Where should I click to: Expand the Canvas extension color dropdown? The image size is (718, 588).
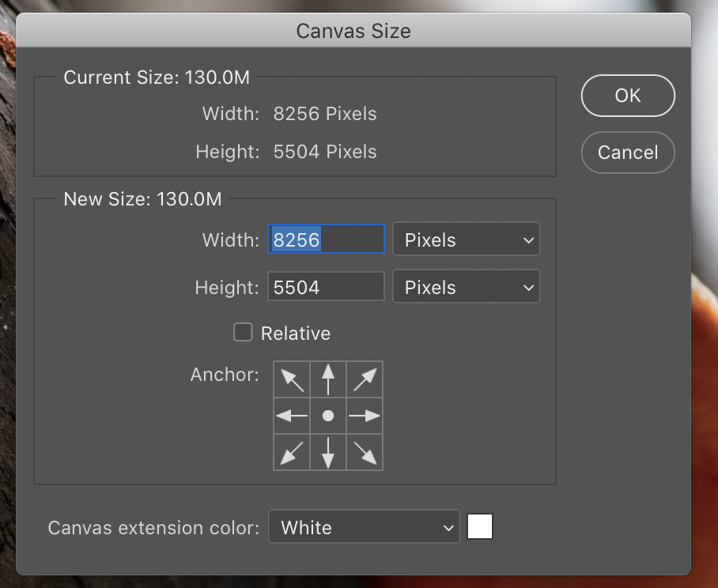tap(364, 527)
